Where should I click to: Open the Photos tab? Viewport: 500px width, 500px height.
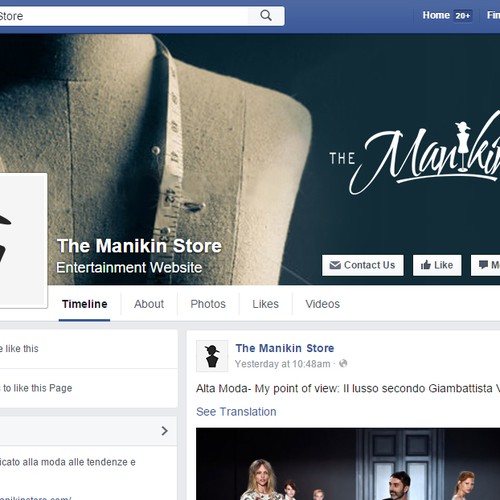tap(208, 304)
